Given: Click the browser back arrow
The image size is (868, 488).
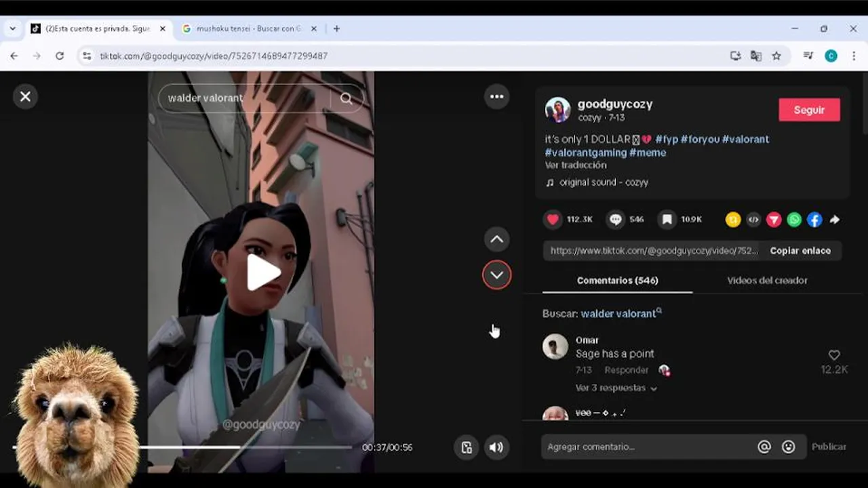Looking at the screenshot, I should 14,56.
